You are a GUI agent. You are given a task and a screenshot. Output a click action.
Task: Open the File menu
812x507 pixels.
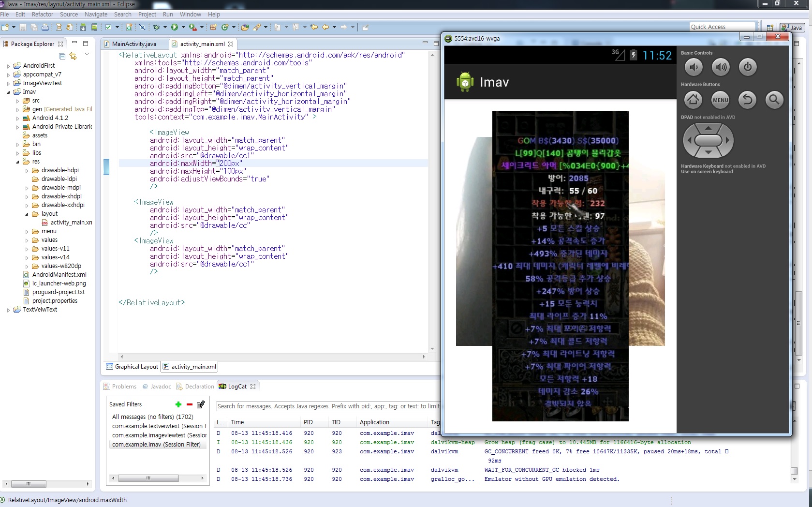(x=4, y=15)
